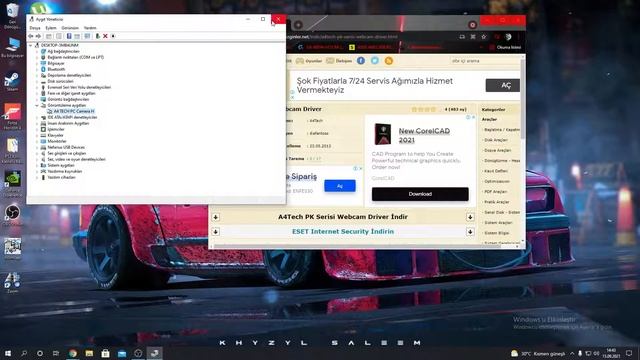Click the scan for hardware changes monitor icon

click(x=87, y=36)
